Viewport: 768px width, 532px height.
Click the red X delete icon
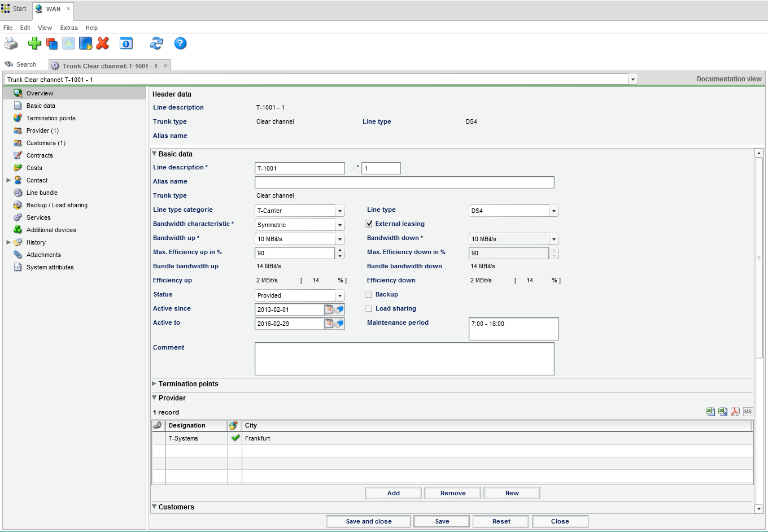[x=103, y=43]
